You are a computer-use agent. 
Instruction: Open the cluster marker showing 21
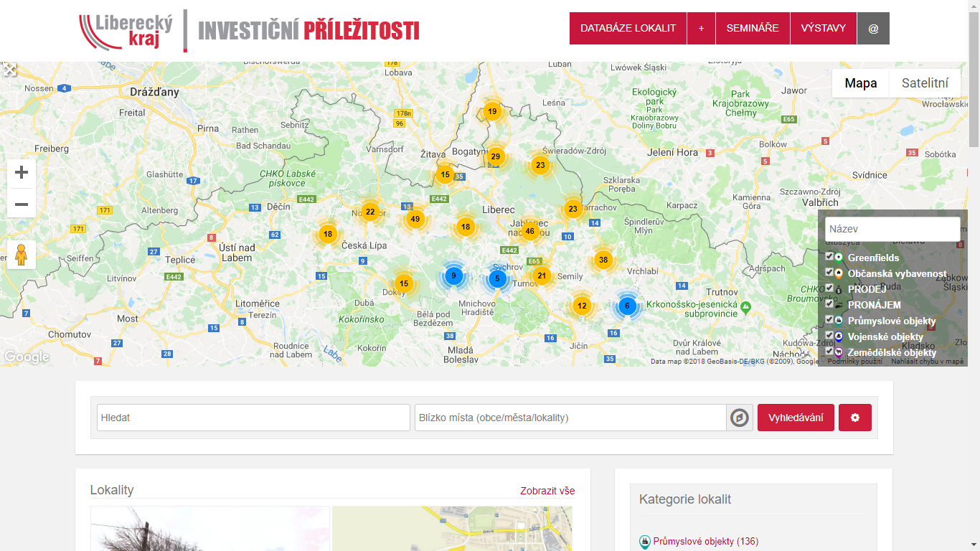542,275
